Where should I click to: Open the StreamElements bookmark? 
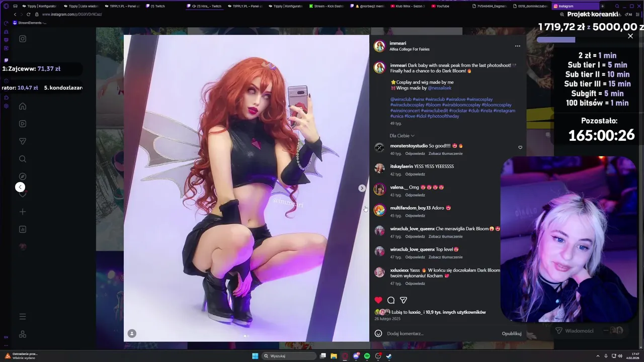point(30,23)
